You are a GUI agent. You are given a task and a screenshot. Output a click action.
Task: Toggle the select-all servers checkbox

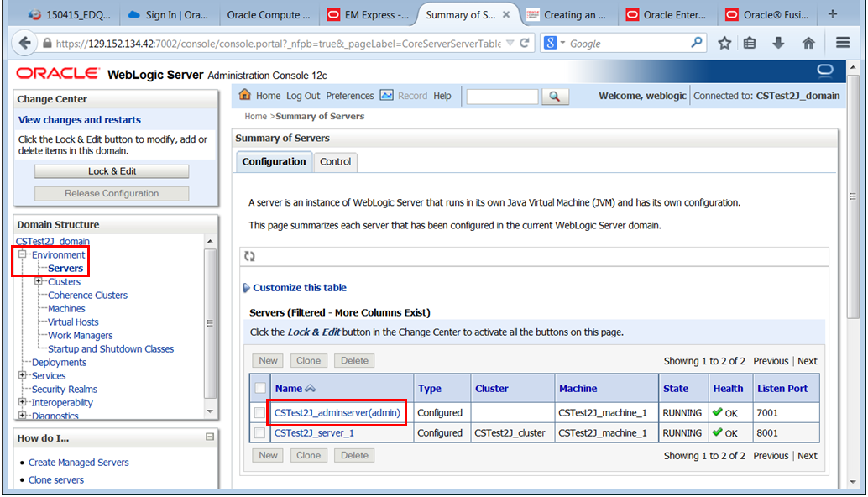(x=259, y=388)
